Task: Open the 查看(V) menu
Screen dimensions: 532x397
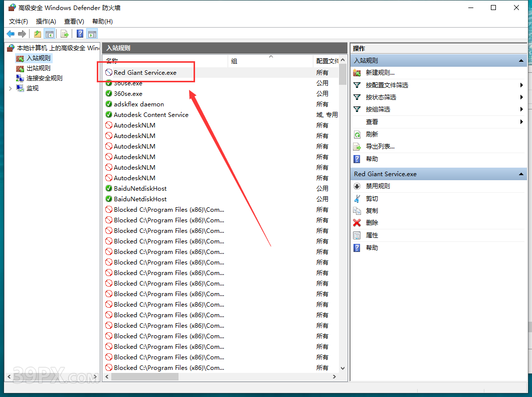Action: coord(74,22)
